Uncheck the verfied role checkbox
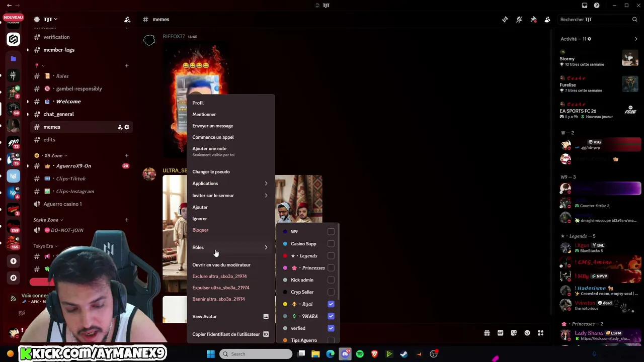Screen dimensions: 644x362 pos(331,328)
